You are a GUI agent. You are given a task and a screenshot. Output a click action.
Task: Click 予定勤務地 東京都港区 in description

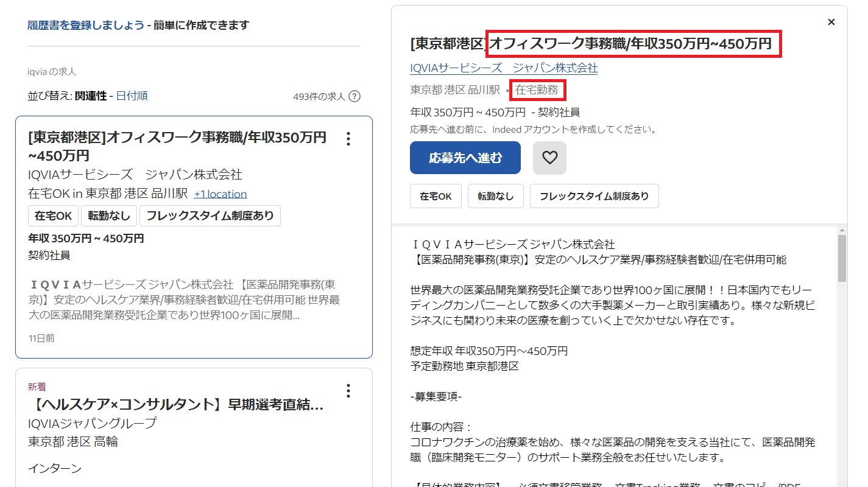(465, 366)
